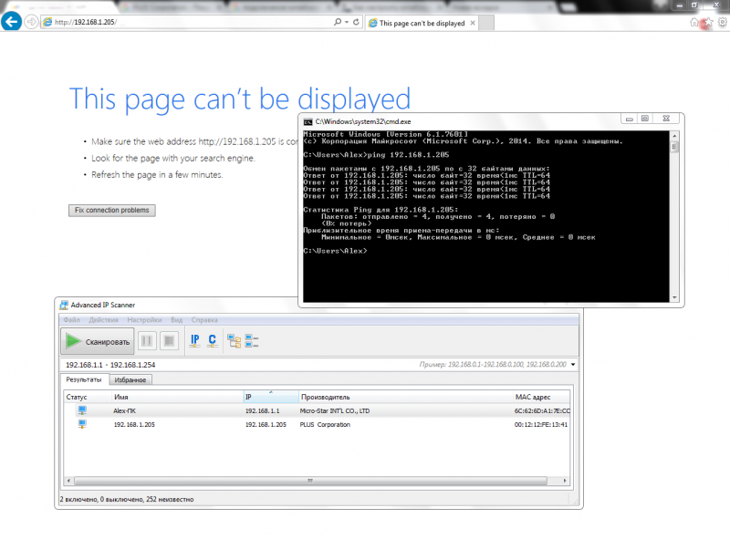Click the C subnet toolbar icon
The image size is (730, 560).
coord(212,341)
